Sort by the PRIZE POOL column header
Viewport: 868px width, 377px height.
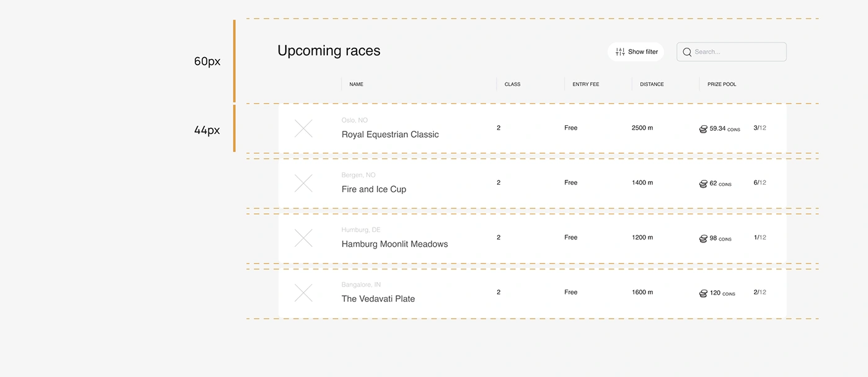coord(722,84)
